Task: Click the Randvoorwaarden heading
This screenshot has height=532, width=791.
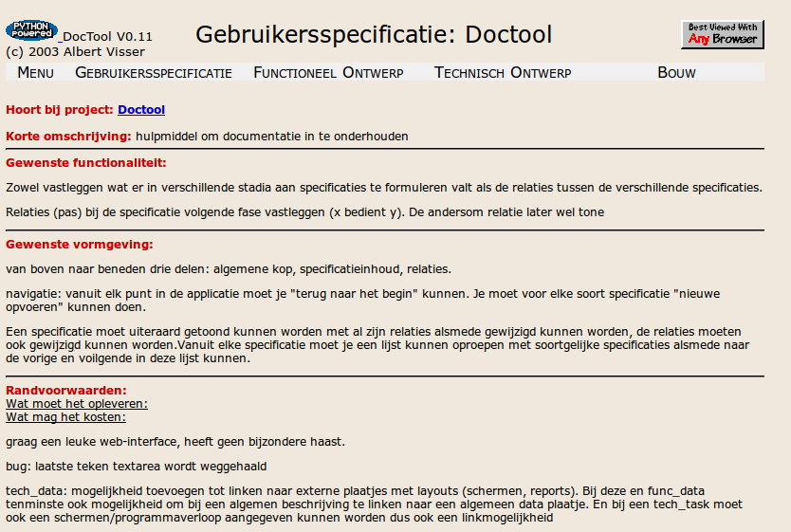Action: click(66, 391)
